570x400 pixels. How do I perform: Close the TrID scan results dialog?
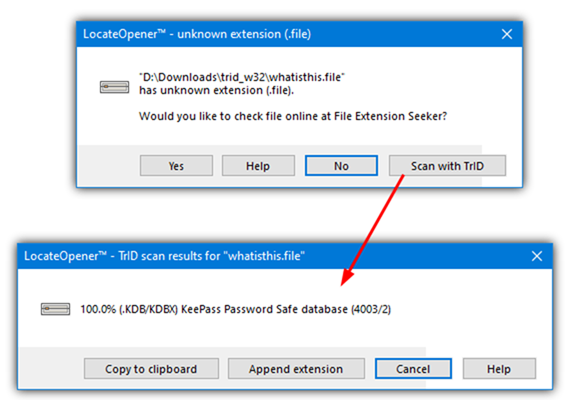(x=537, y=256)
